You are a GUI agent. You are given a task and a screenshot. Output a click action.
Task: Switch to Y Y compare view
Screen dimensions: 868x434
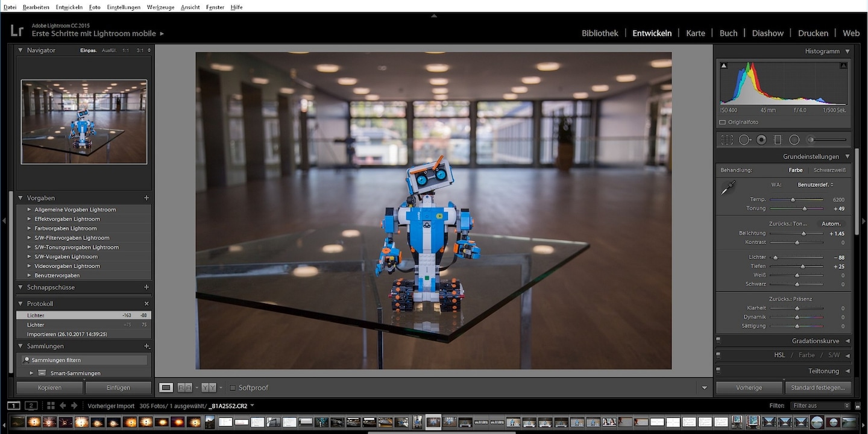point(209,388)
